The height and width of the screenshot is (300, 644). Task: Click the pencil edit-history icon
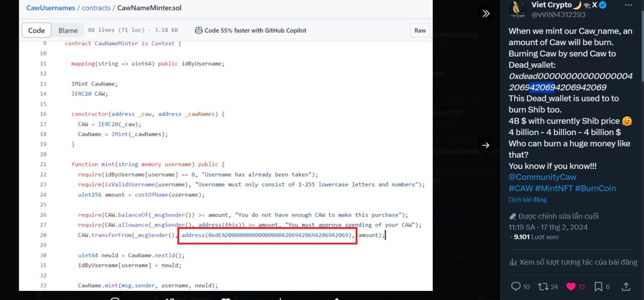pos(513,216)
